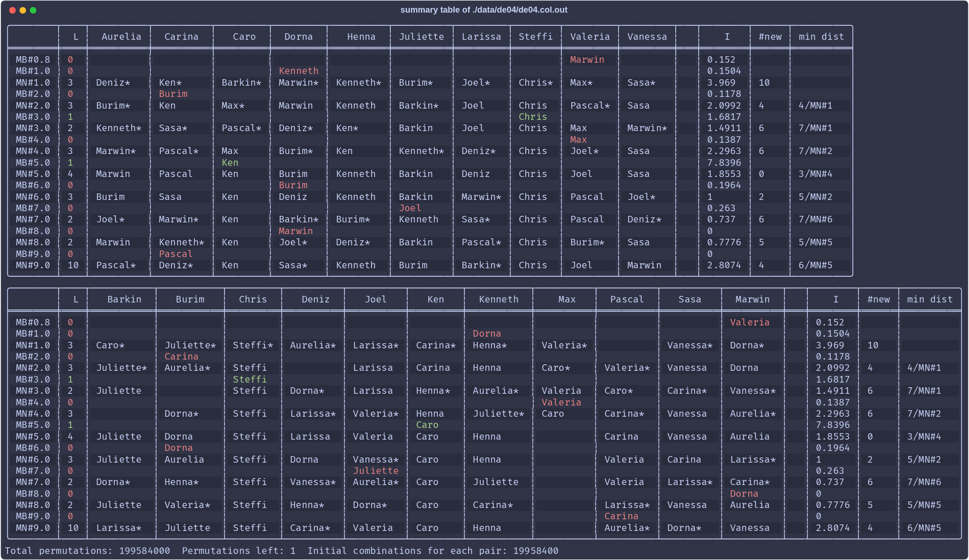Click value '2.8074' in the bottom table
This screenshot has width=969, height=560.
tap(833, 528)
